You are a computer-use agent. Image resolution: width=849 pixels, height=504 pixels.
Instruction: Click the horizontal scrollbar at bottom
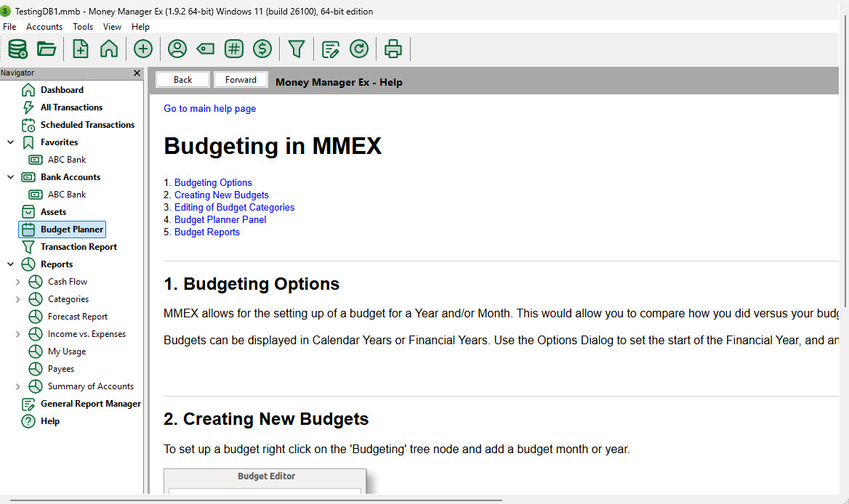(256, 500)
